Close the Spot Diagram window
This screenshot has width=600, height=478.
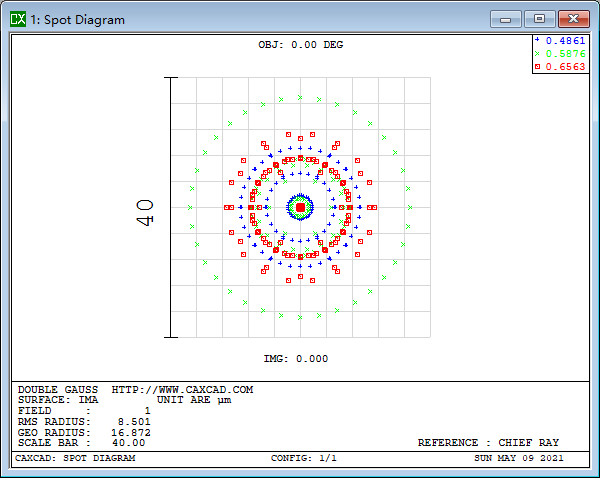pos(573,19)
